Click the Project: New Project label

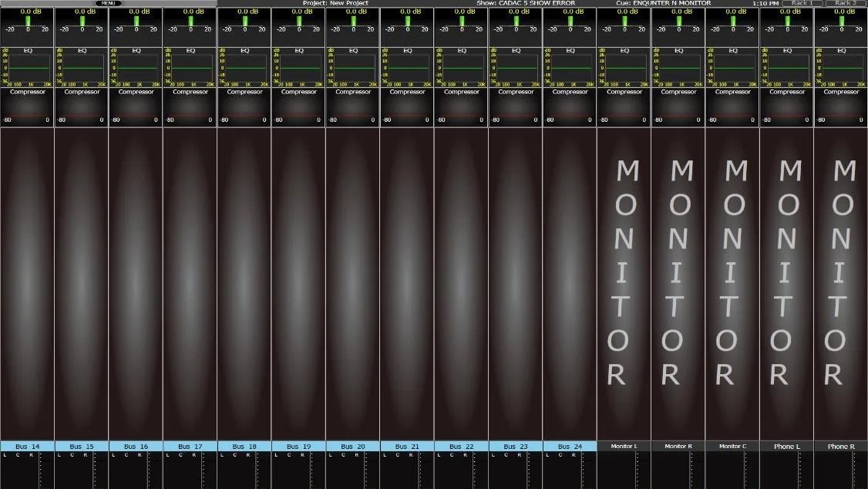[335, 3]
